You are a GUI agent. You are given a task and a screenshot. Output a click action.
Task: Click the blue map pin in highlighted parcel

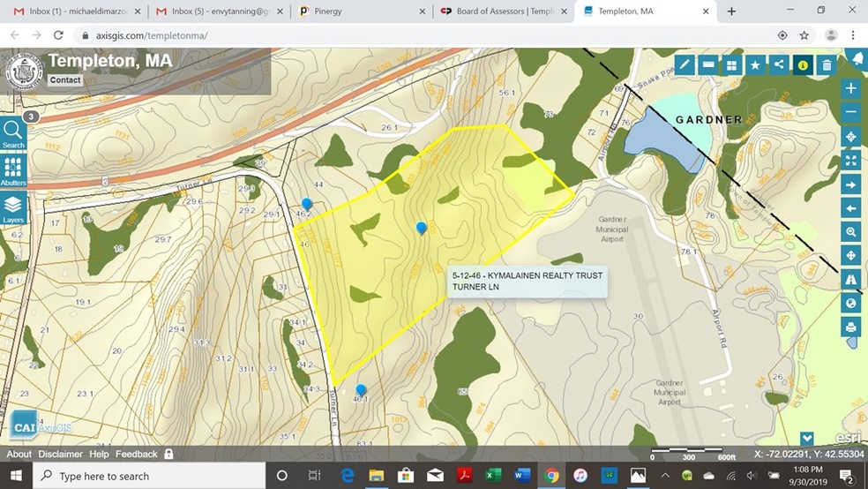(422, 228)
